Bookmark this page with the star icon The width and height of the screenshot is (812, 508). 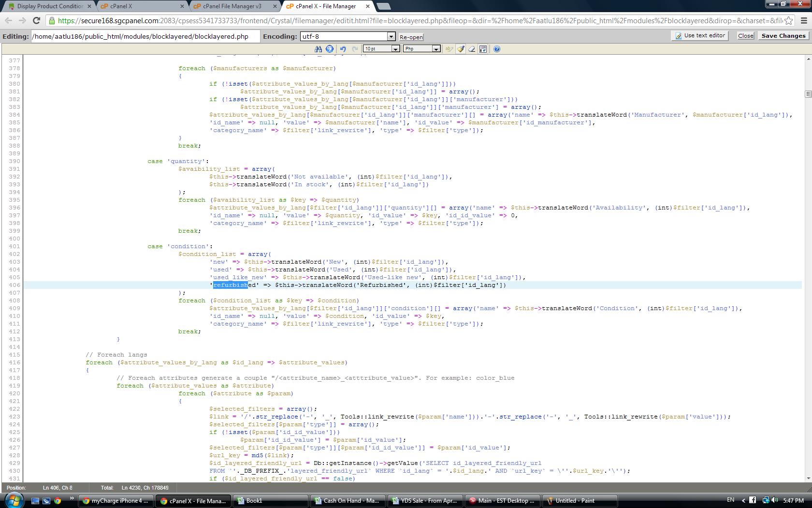(788, 20)
